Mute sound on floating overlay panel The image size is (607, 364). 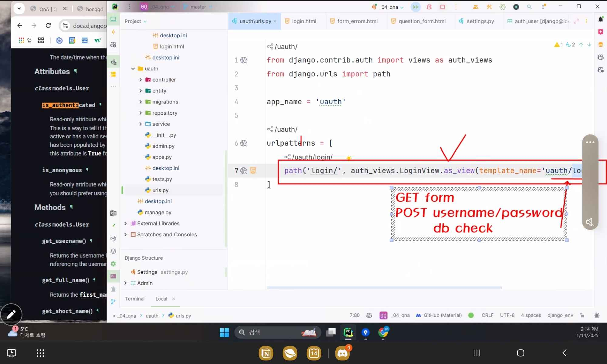point(589,222)
